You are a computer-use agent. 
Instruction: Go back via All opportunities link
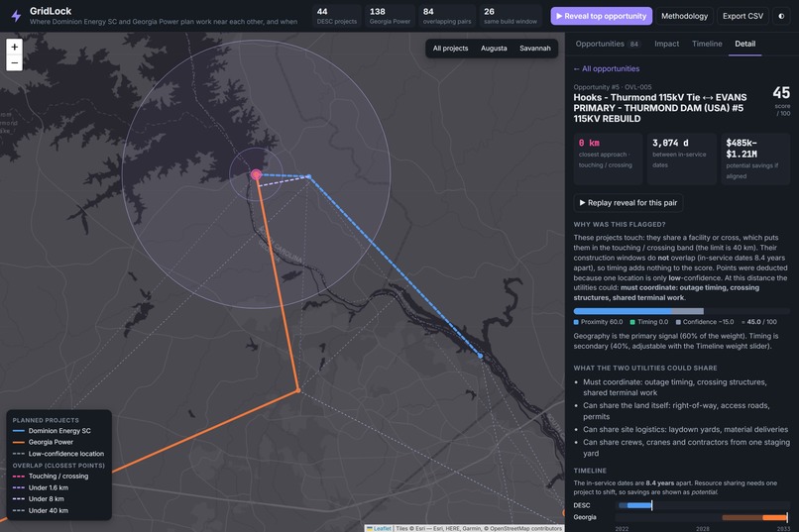tap(607, 68)
